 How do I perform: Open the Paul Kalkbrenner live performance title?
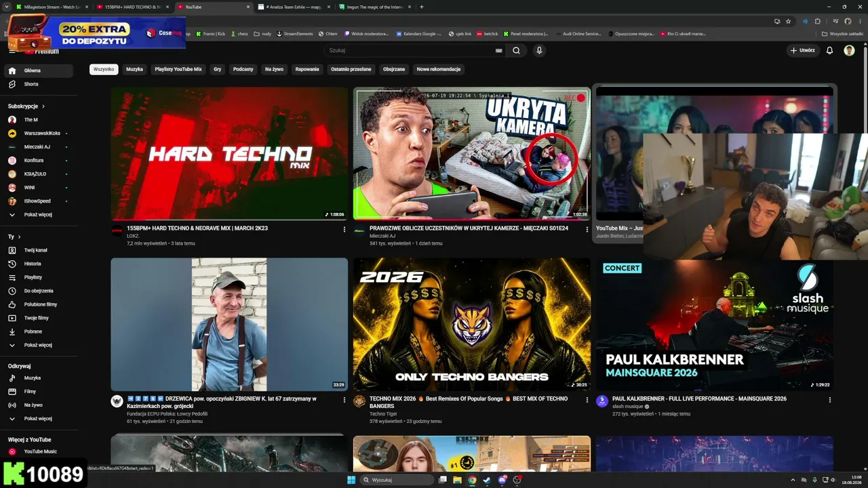tap(699, 399)
